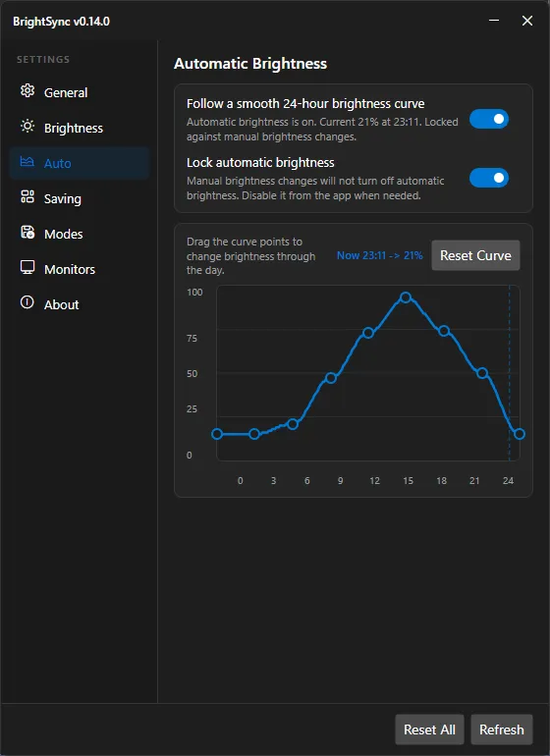Click the Modes save icon
The height and width of the screenshot is (756, 550).
pos(27,233)
